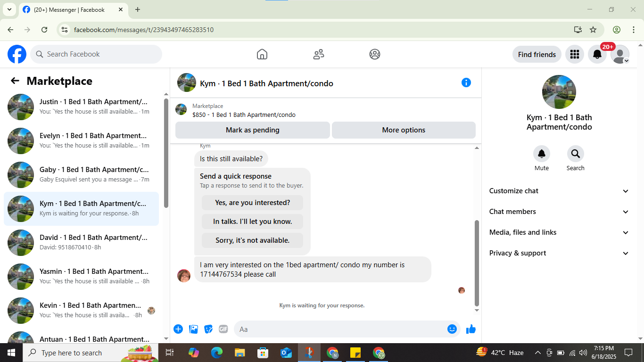
Task: Choose a GIF icon in composer
Action: coord(223,329)
